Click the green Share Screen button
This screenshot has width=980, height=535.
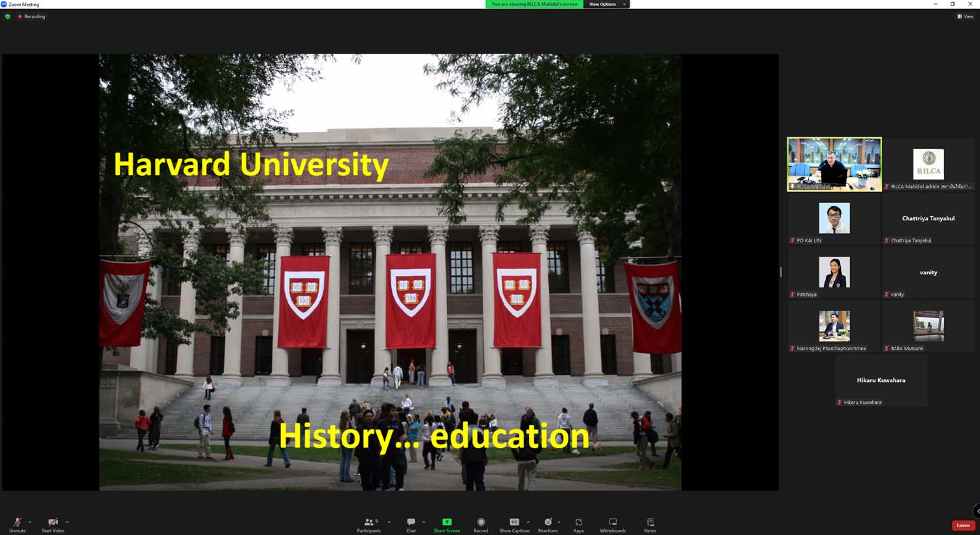point(447,525)
